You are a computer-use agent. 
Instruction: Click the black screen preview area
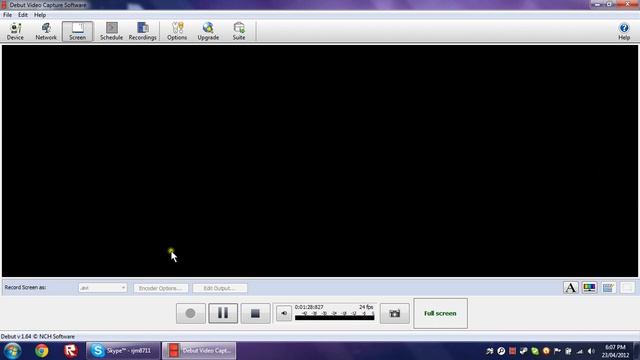(320, 161)
